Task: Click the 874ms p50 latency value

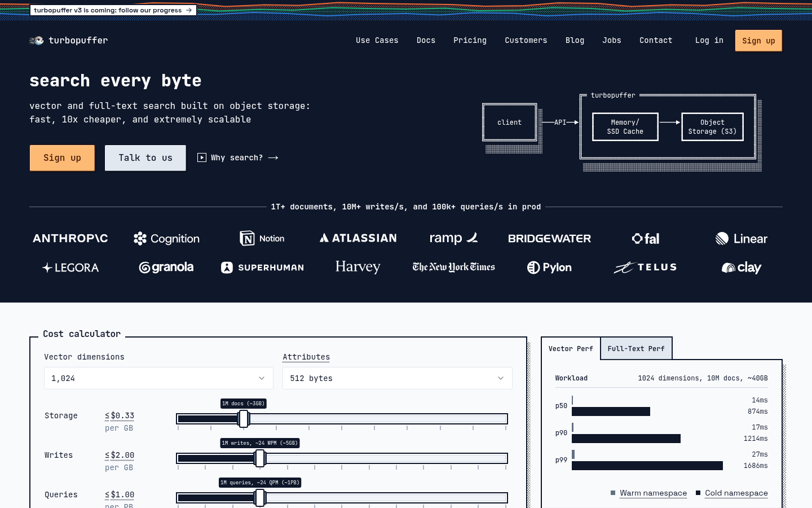Action: click(x=757, y=411)
